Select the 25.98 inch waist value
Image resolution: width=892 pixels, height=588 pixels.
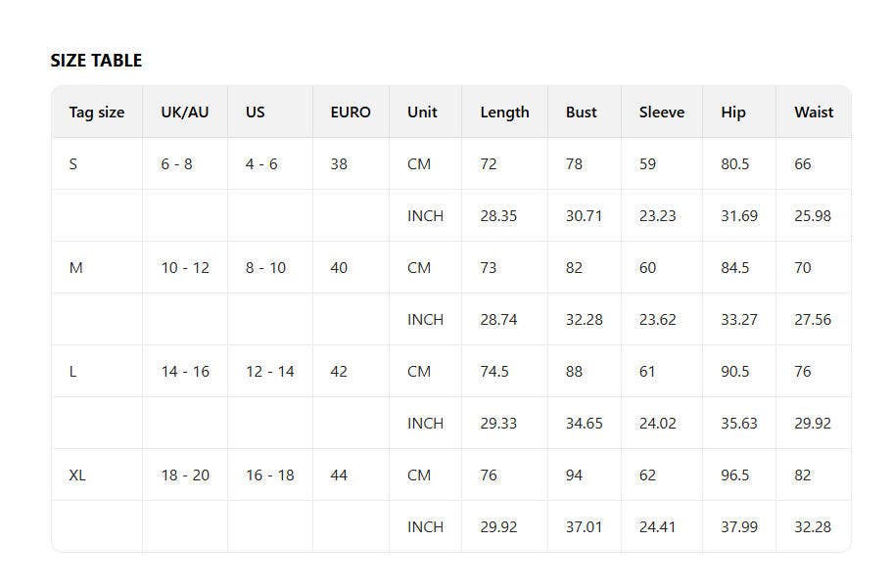point(813,216)
